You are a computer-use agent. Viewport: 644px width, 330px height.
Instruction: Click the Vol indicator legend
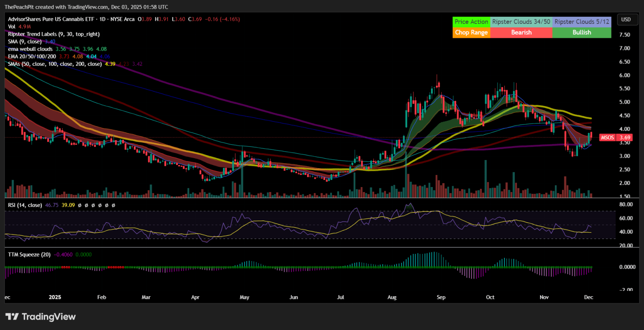click(x=12, y=27)
